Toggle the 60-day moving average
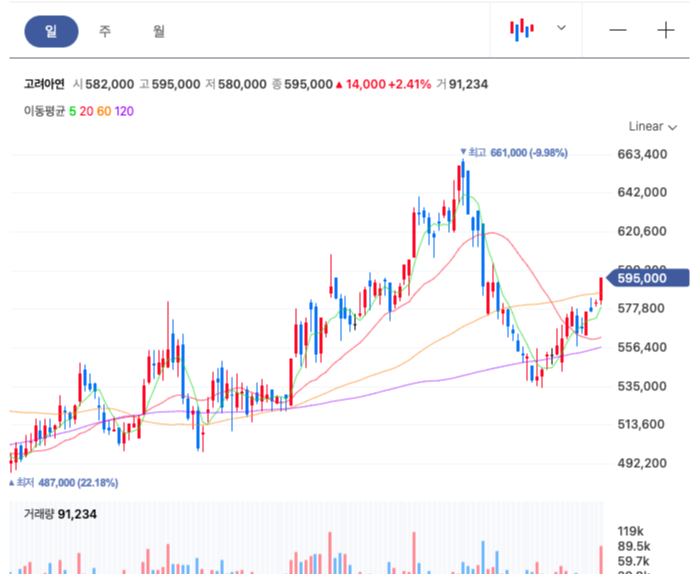This screenshot has width=700, height=574. pos(104,111)
